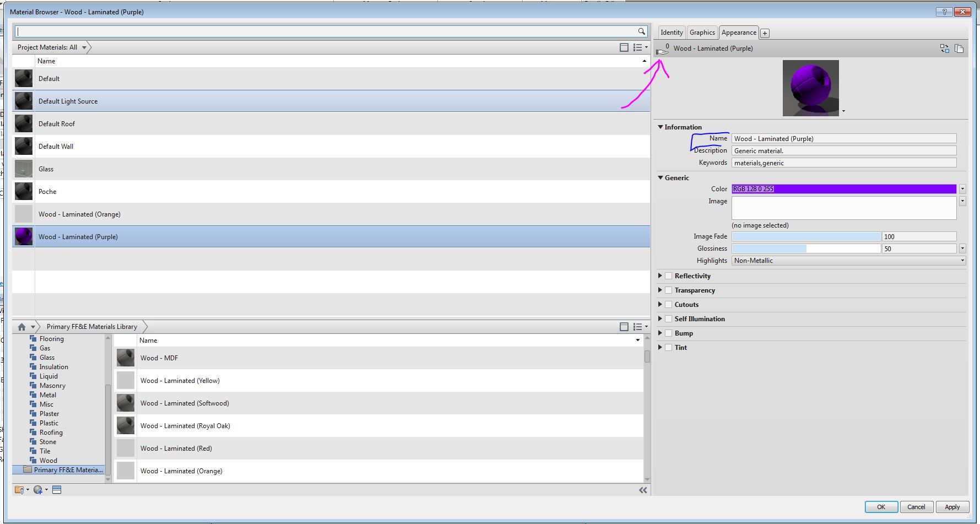Select the Wood folder in library tree
The height and width of the screenshot is (524, 980).
[48, 461]
